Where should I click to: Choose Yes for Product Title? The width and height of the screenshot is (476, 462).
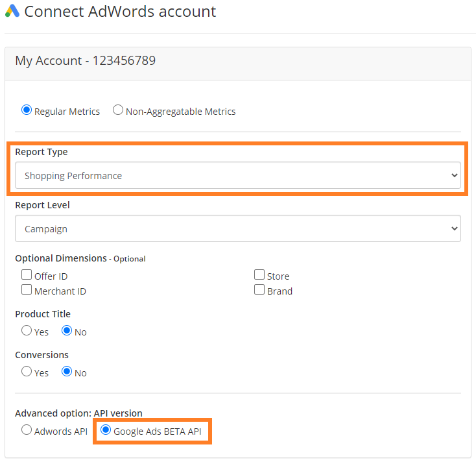point(27,330)
